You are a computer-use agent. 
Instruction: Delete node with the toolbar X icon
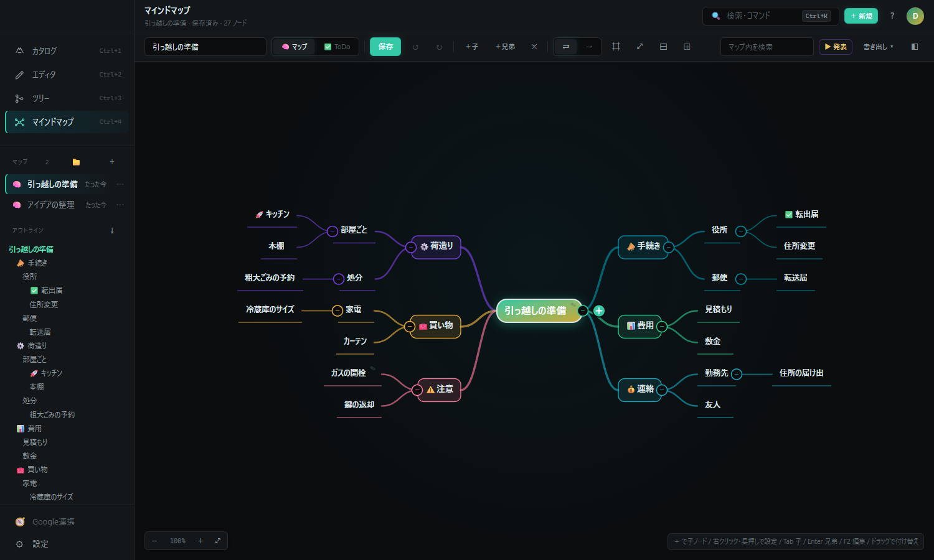[x=534, y=47]
